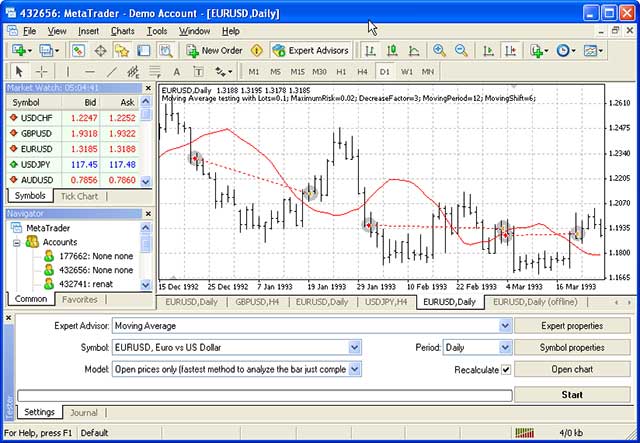Click the Start button
Image resolution: width=640 pixels, height=443 pixels.
[x=571, y=395]
